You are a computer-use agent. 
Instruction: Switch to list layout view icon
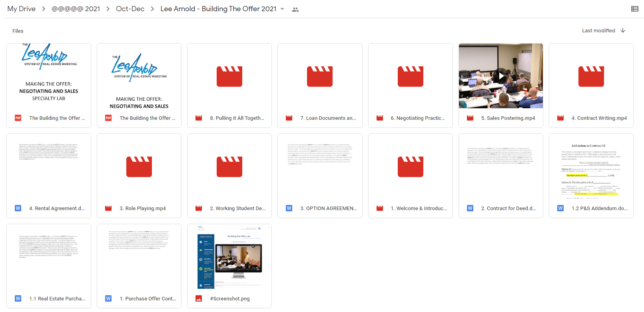point(635,9)
